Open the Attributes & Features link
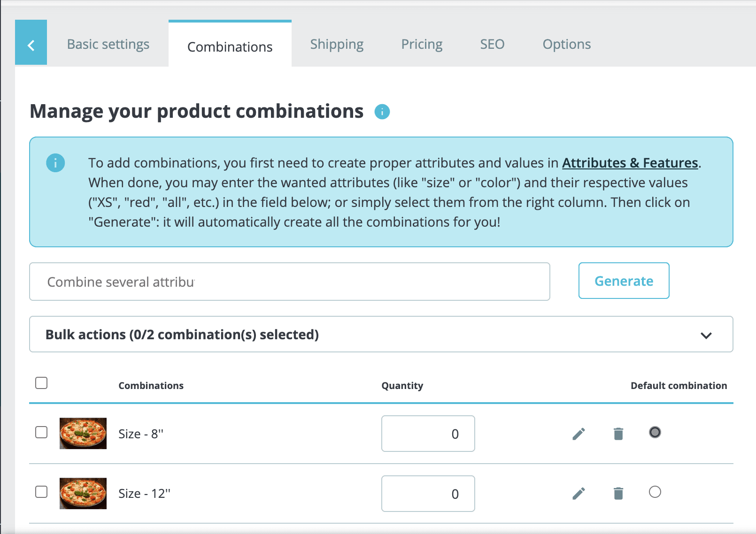The height and width of the screenshot is (534, 756). pyautogui.click(x=630, y=163)
